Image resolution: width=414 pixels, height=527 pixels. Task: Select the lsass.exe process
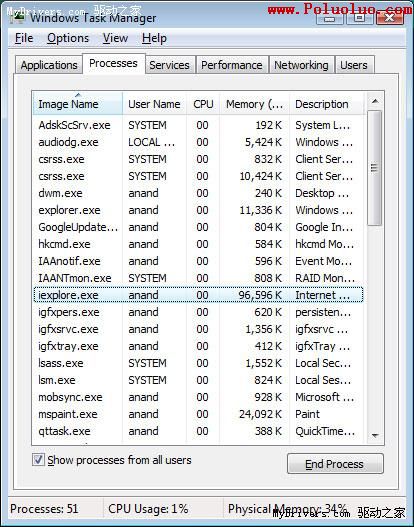click(x=198, y=363)
